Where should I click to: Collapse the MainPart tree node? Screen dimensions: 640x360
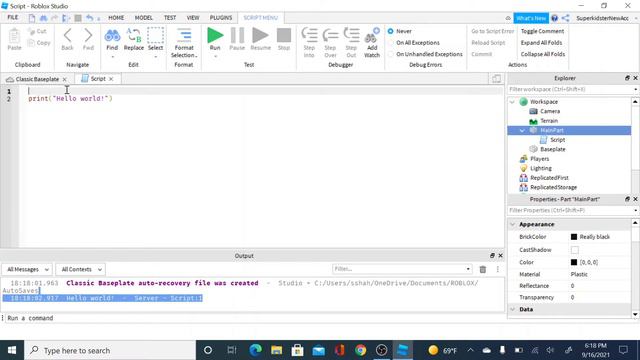(522, 131)
